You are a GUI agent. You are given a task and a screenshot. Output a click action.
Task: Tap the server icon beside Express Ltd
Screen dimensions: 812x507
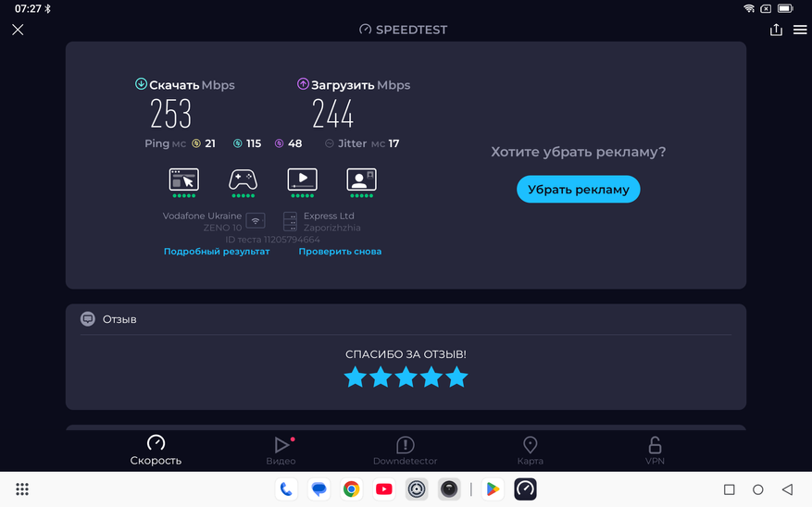click(290, 221)
